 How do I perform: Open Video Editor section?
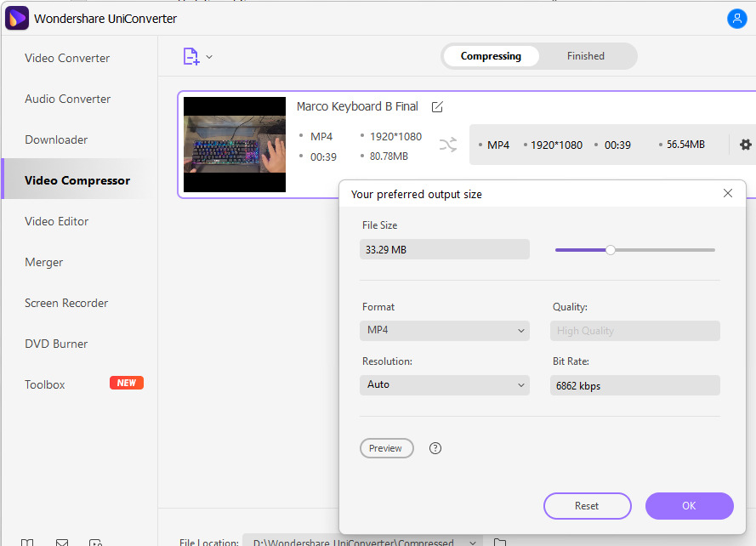point(56,221)
